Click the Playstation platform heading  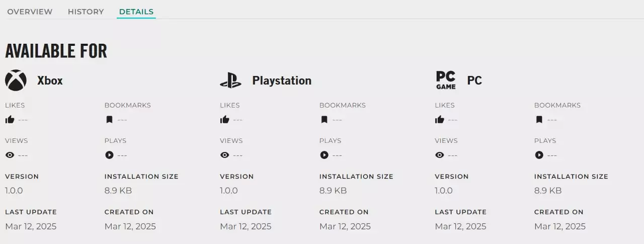(282, 80)
